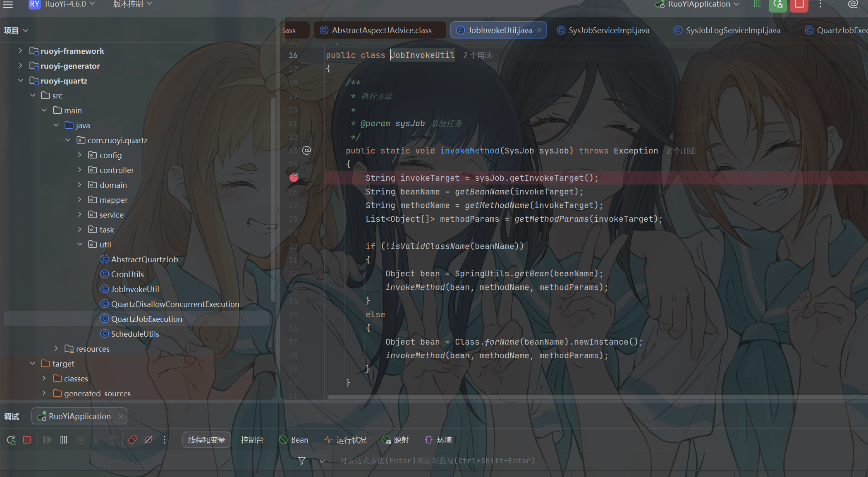Resume program in debug toolbar
The width and height of the screenshot is (868, 477).
(x=47, y=440)
